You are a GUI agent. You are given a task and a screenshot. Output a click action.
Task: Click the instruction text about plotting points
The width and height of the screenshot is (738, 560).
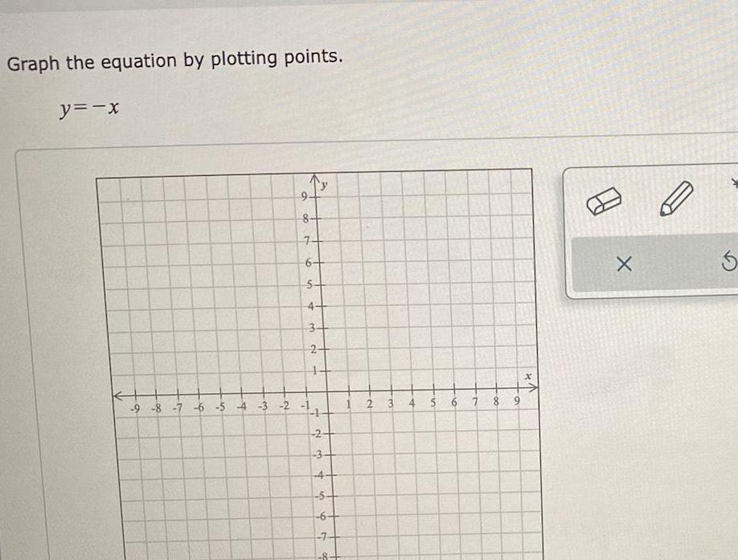[x=175, y=59]
